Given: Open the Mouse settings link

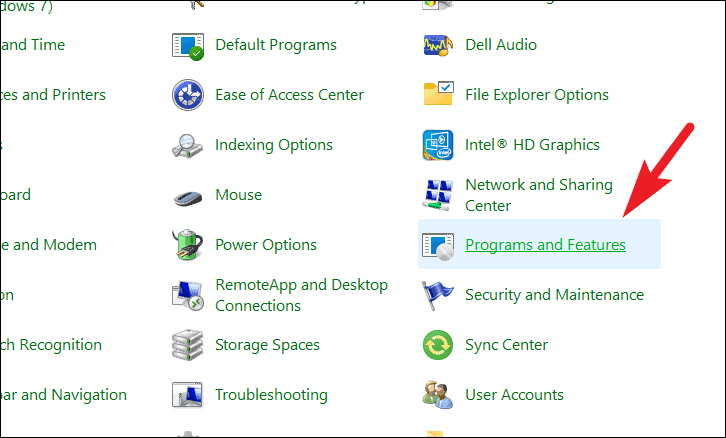Looking at the screenshot, I should pyautogui.click(x=238, y=195).
